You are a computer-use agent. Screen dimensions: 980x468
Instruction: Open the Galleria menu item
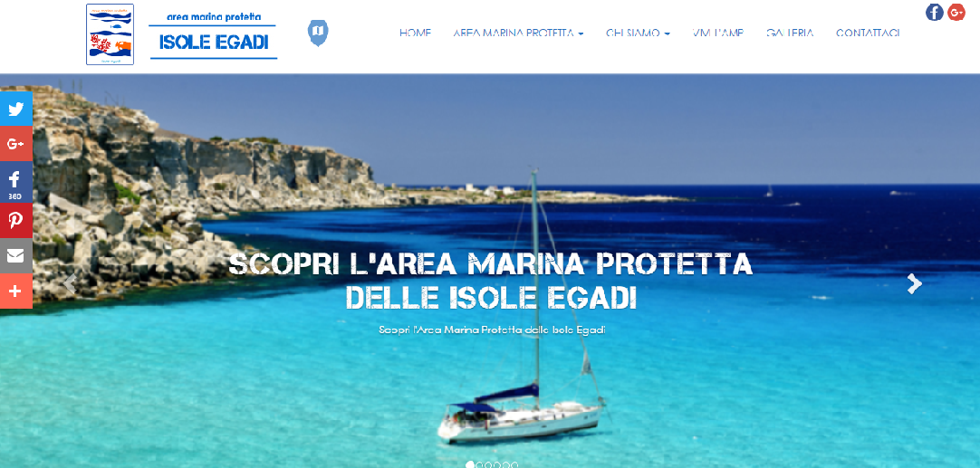[x=790, y=33]
